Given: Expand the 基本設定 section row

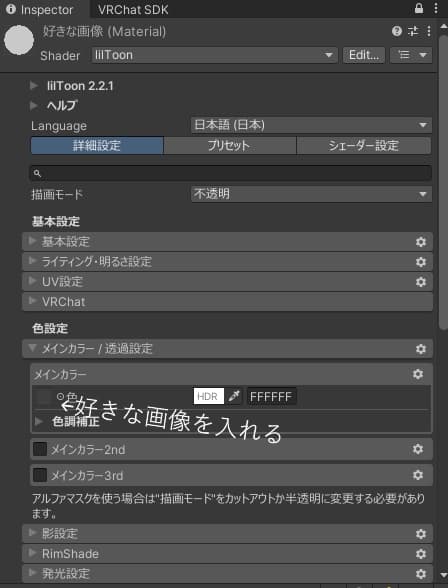Looking at the screenshot, I should 227,242.
